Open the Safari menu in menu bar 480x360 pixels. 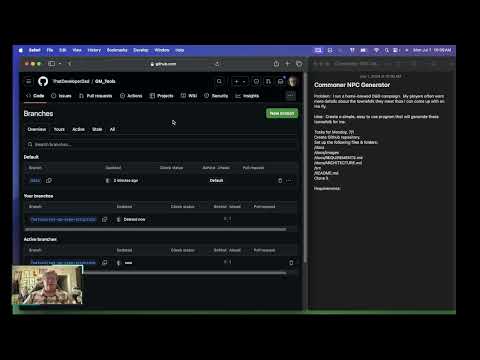35,50
